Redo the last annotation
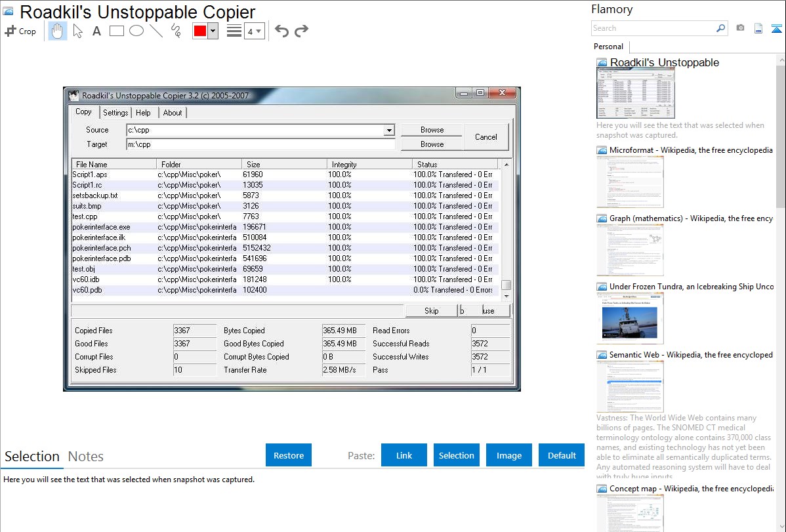786x532 pixels. 301,31
